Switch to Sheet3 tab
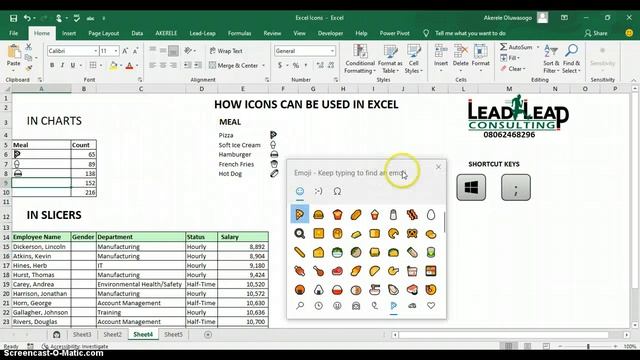The image size is (640, 360). pyautogui.click(x=82, y=335)
